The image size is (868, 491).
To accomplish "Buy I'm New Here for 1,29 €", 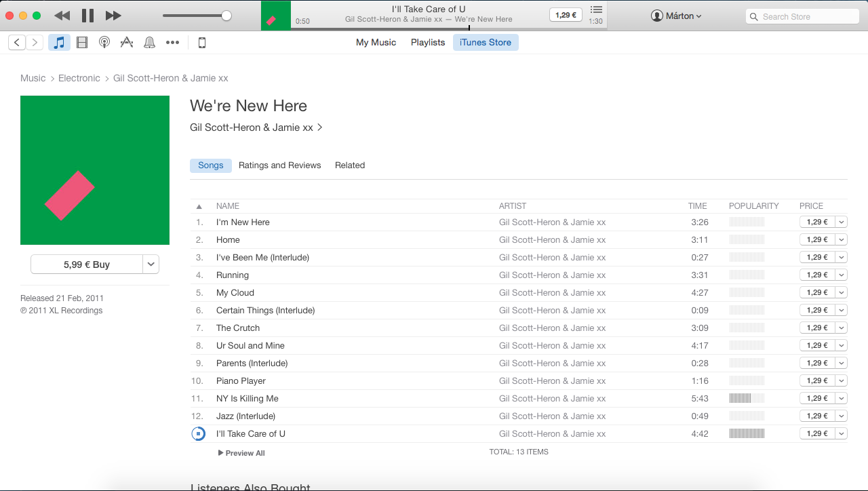I will coord(817,222).
